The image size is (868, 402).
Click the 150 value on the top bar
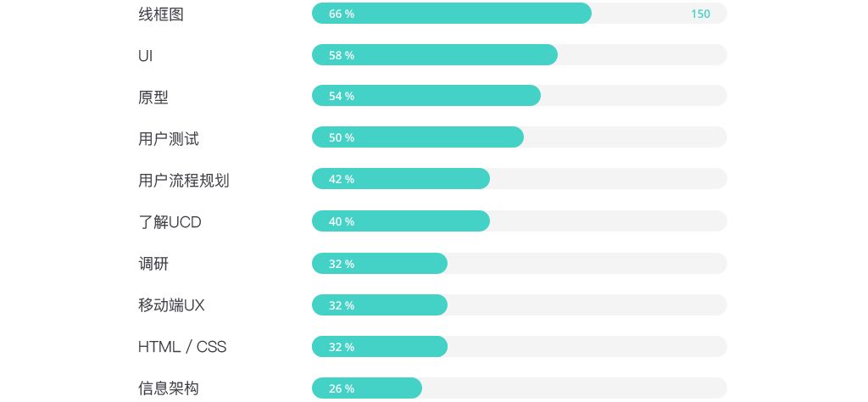700,14
